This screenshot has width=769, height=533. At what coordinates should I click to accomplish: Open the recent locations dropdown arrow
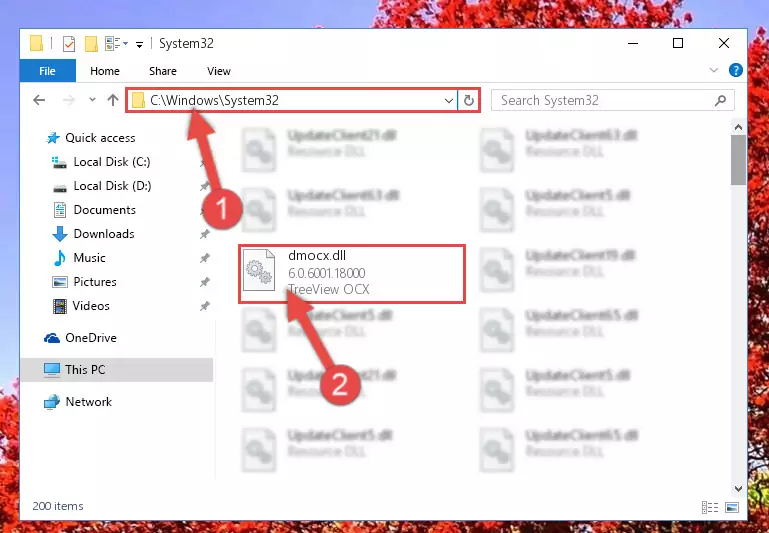[x=92, y=100]
